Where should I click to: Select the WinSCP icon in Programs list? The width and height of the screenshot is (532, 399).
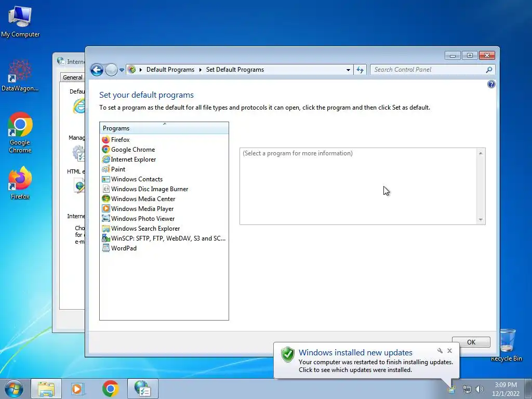106,238
